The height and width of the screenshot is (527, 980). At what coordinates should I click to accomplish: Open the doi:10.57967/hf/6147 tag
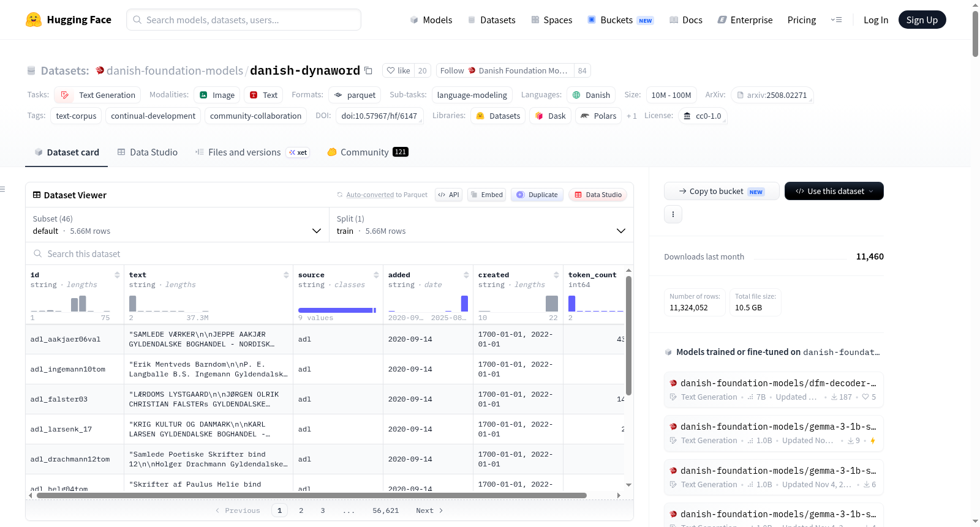[379, 116]
